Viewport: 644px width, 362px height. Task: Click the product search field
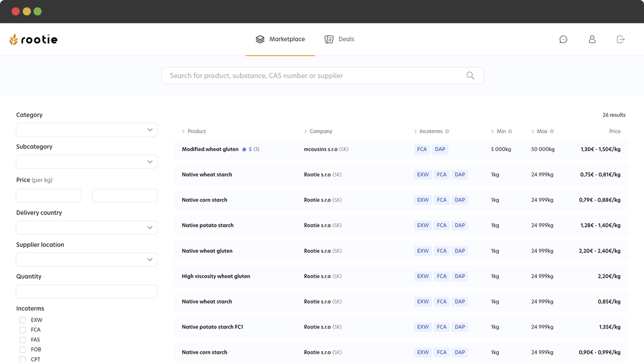click(x=322, y=75)
